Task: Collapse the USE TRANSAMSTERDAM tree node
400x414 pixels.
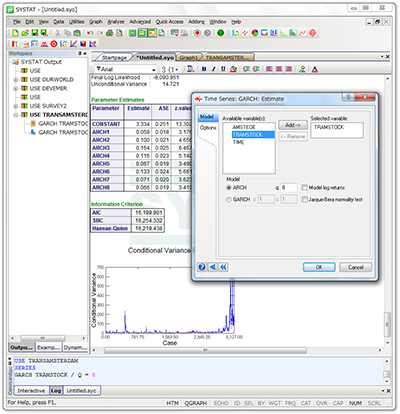Action: point(15,115)
